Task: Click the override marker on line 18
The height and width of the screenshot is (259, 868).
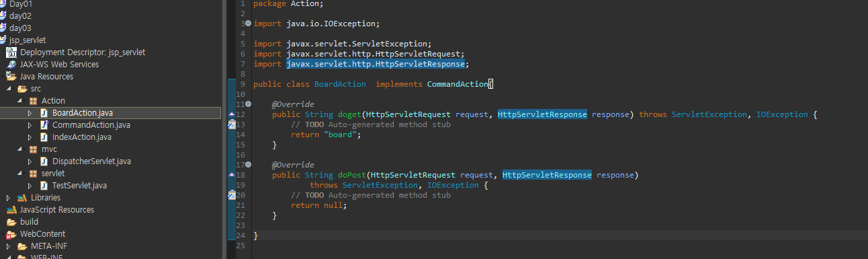Action: [x=232, y=175]
